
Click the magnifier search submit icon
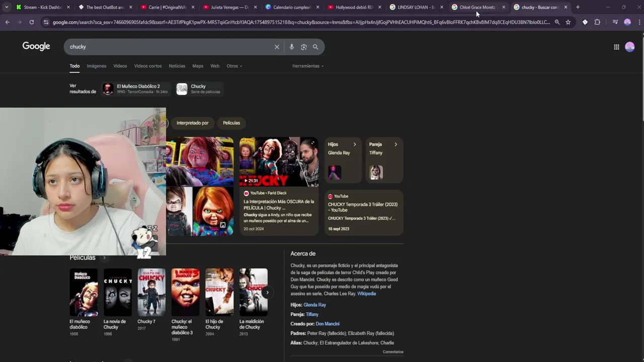[x=315, y=47]
